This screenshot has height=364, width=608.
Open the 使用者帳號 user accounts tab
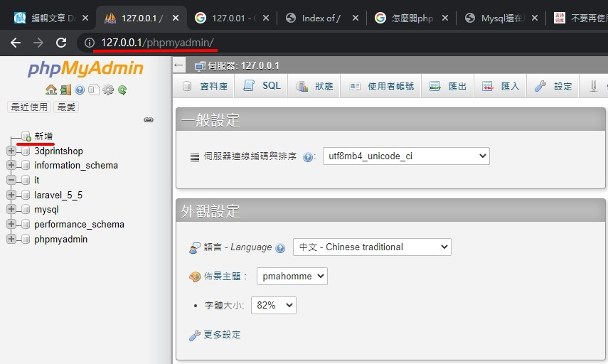(x=380, y=86)
